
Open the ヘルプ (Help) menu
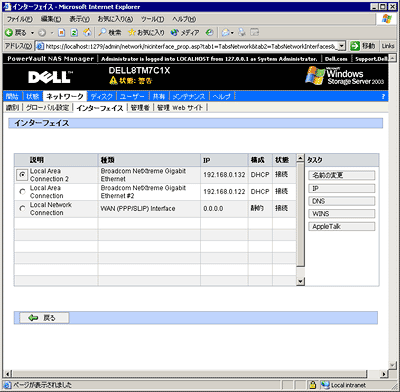coord(184,19)
